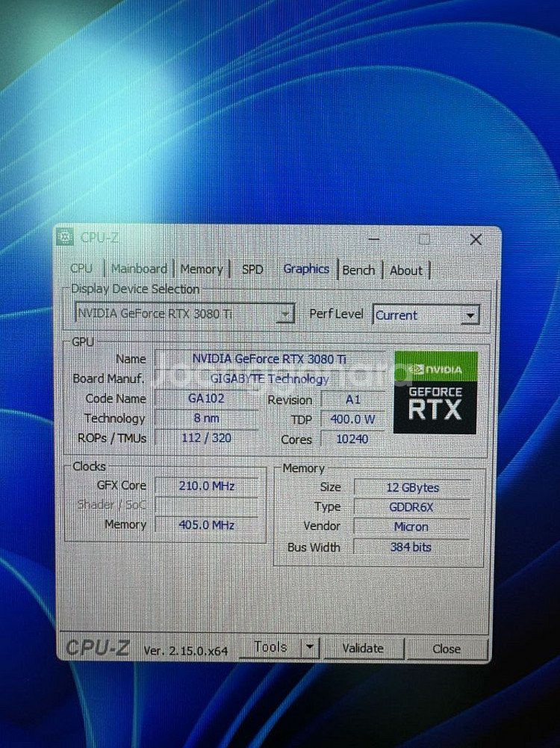Image resolution: width=560 pixels, height=748 pixels.
Task: Click the 210.0 MHz GFX Core value
Action: point(207,486)
